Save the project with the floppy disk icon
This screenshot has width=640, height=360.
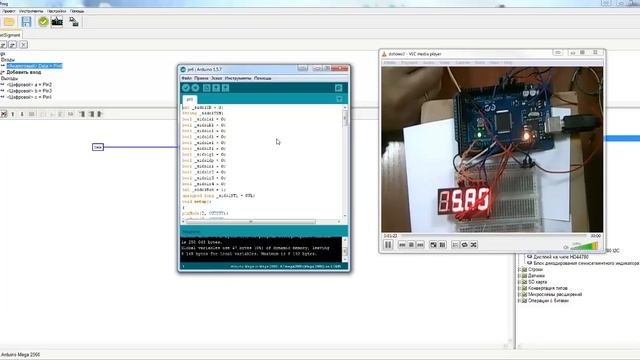[26, 22]
